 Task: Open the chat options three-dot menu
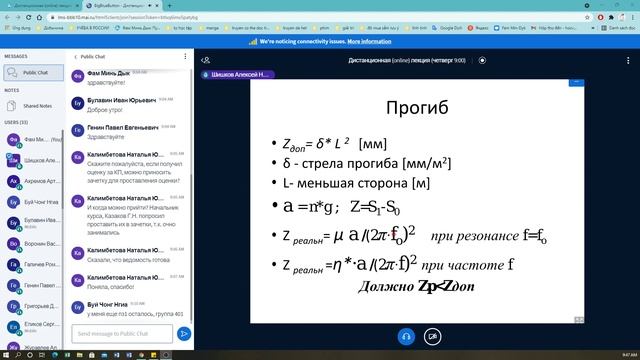(185, 56)
